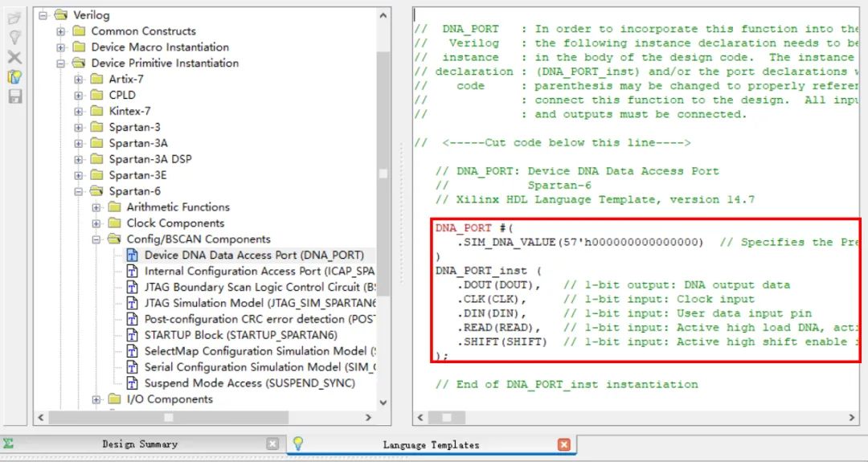Screen dimensions: 868x462
Task: Click template icon for JTAG Boundary Scan Logic
Action: (x=132, y=287)
